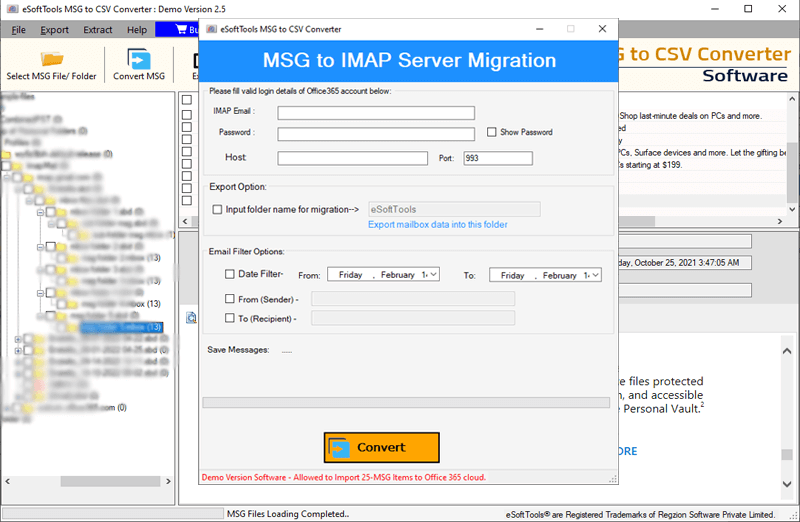The width and height of the screenshot is (800, 522).
Task: Enable the Date Filter checkbox
Action: click(x=230, y=274)
